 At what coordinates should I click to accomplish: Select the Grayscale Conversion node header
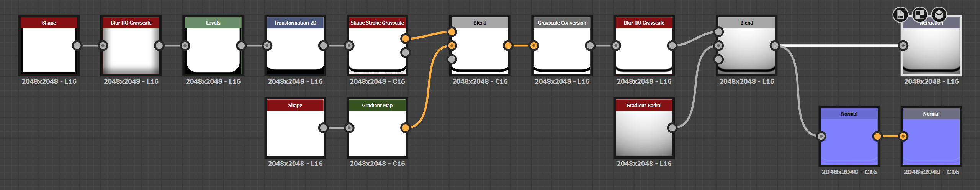[562, 23]
